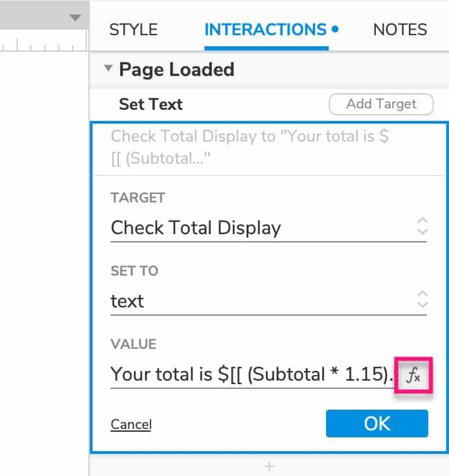
Task: Select the grayed Check Total Display summary row
Action: click(269, 148)
